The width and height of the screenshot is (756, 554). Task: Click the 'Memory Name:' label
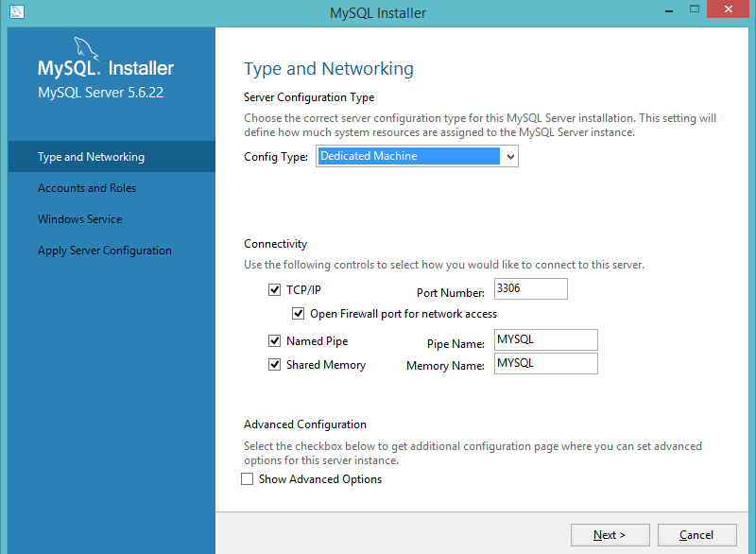pyautogui.click(x=445, y=366)
